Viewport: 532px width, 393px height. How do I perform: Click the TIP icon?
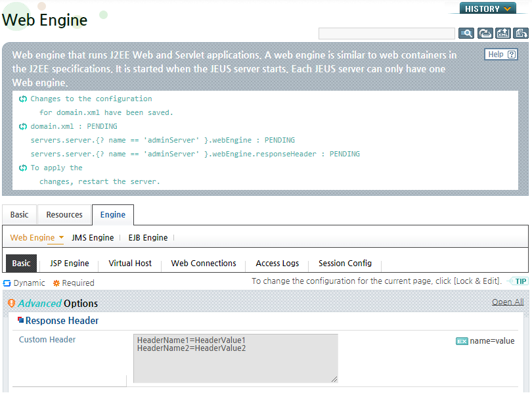tap(517, 281)
